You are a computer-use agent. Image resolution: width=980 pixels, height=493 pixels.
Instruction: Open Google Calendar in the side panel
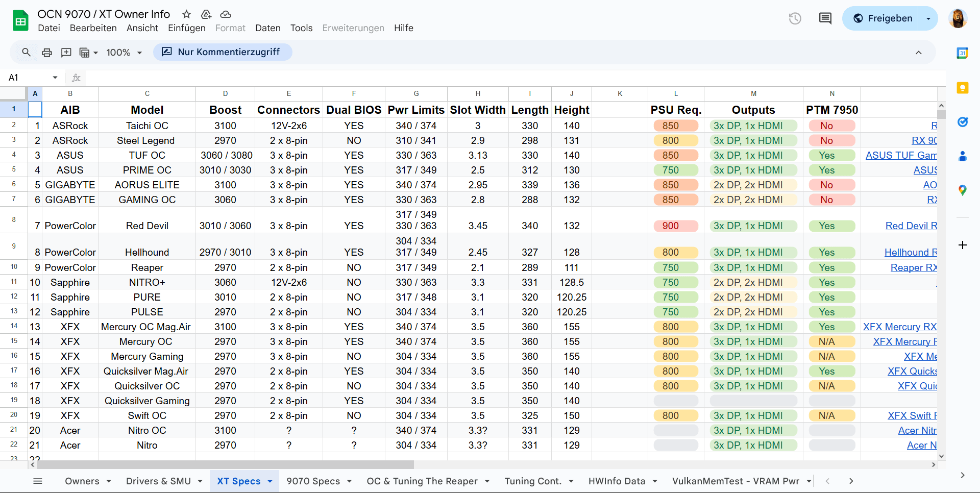(x=962, y=53)
